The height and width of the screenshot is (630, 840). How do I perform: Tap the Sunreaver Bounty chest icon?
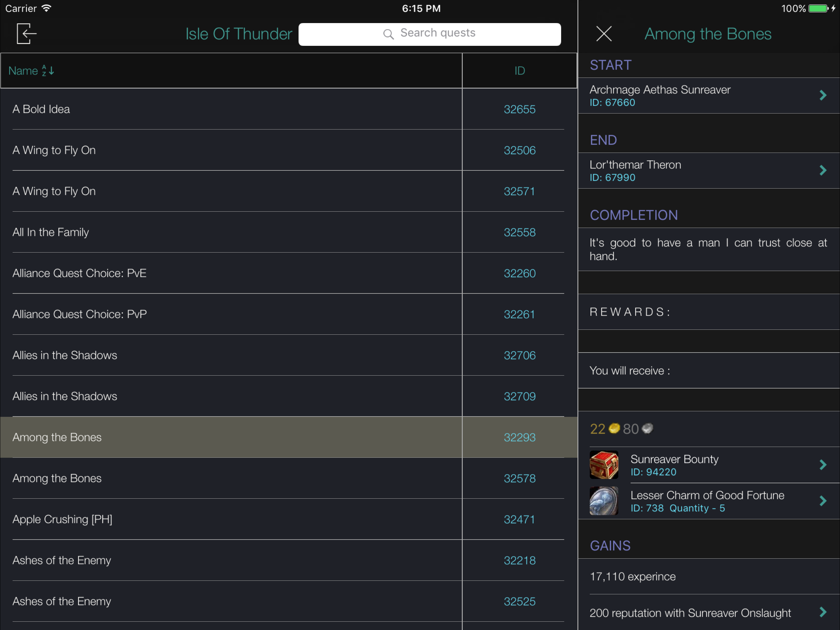click(604, 465)
